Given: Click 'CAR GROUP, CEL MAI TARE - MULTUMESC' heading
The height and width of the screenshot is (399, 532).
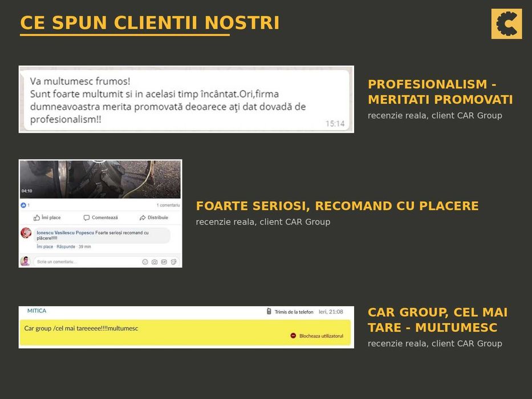Looking at the screenshot, I should (x=438, y=320).
